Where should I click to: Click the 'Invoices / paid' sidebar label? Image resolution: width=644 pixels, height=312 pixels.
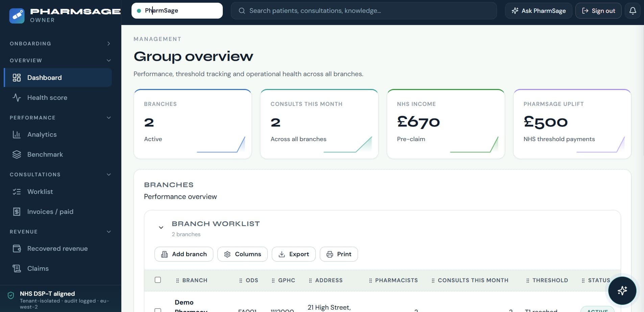click(50, 211)
